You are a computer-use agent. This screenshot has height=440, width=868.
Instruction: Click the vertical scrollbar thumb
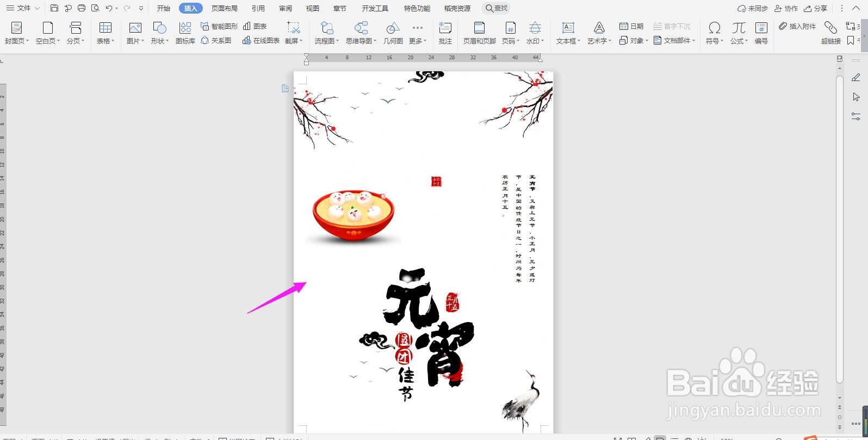840,228
